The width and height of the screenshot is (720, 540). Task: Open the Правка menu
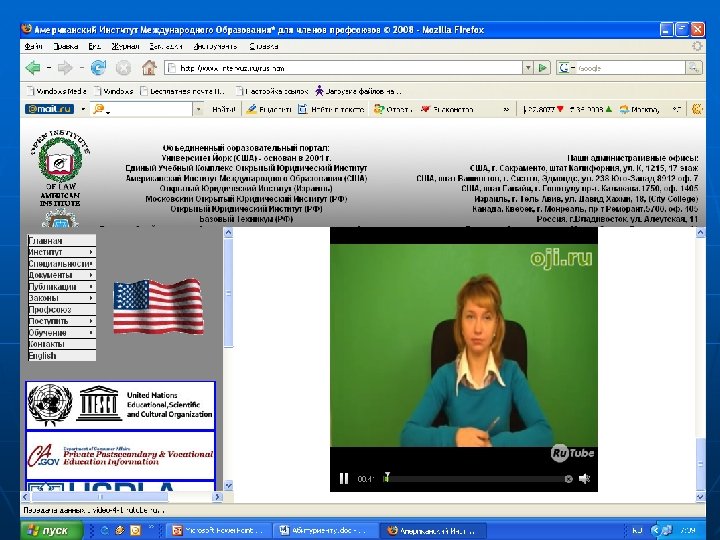(x=66, y=46)
